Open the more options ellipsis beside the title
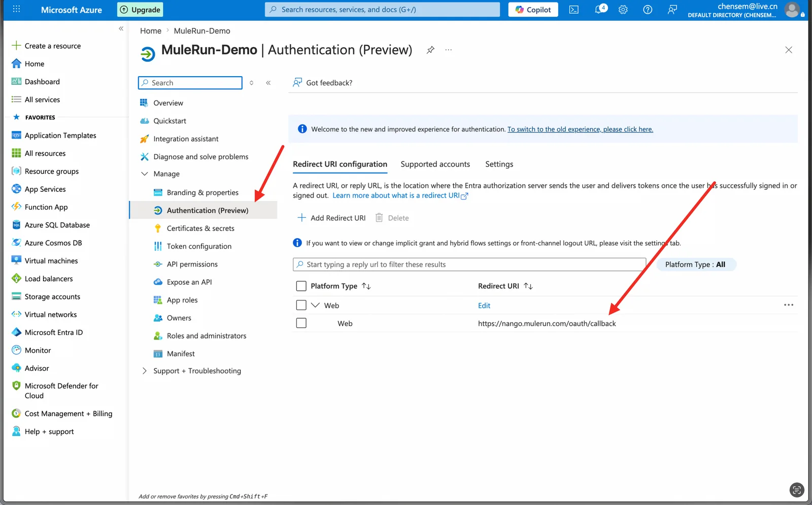Image resolution: width=812 pixels, height=505 pixels. click(x=448, y=50)
